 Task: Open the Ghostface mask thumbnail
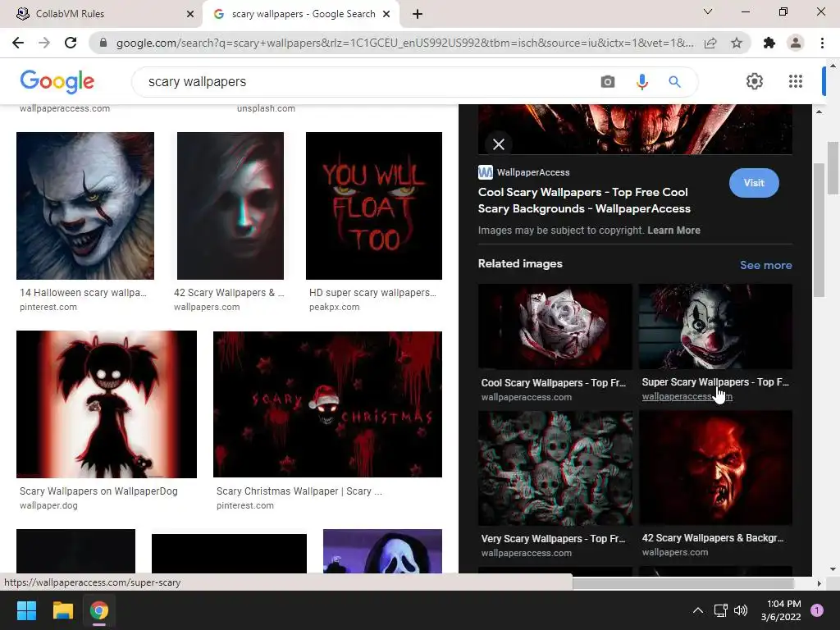(x=382, y=551)
